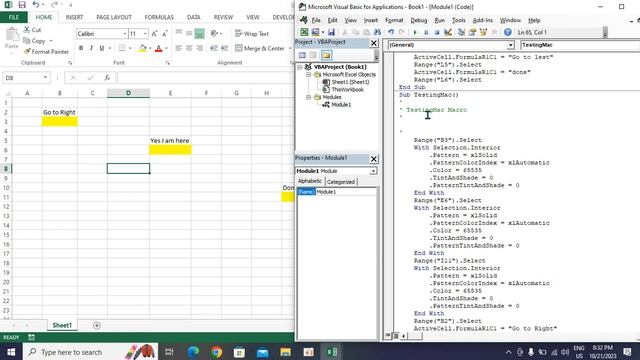Viewport: 640px width, 360px height.
Task: Click the Windows Start button
Action: (11, 352)
